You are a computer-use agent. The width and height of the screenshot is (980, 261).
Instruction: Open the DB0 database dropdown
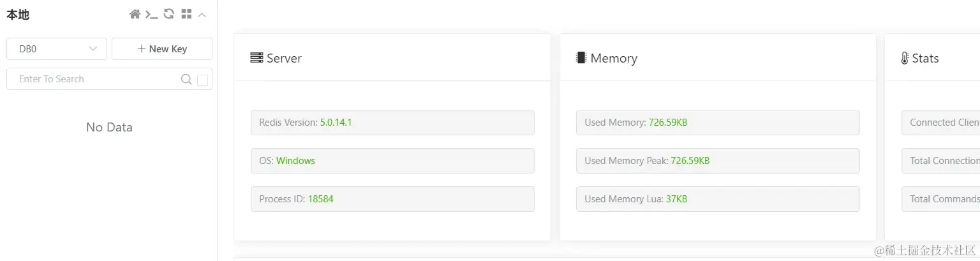[57, 49]
